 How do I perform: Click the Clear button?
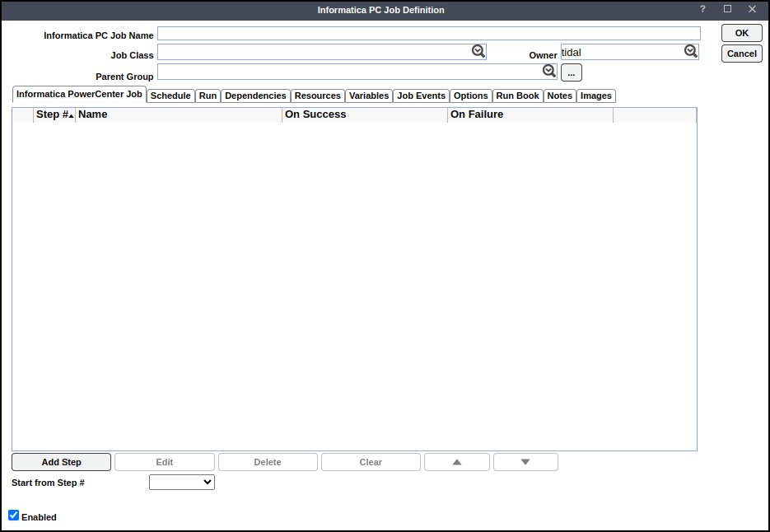click(371, 462)
